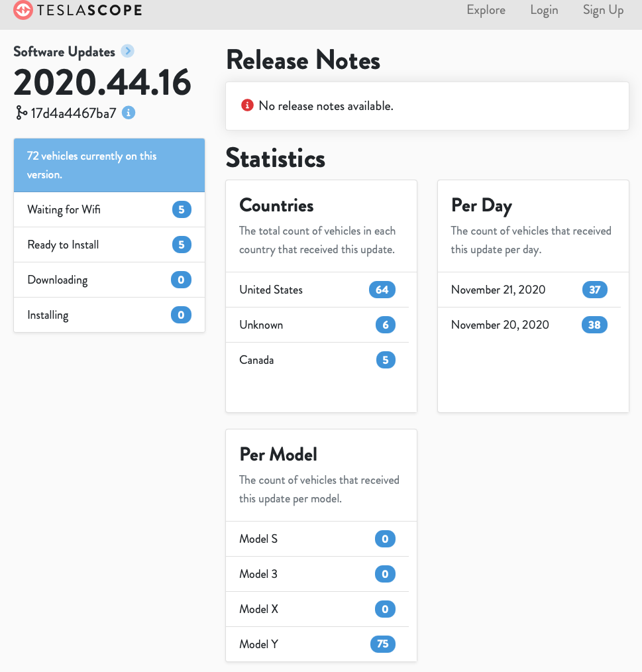Click the Model 3 badge 0
This screenshot has width=642, height=672.
point(386,574)
